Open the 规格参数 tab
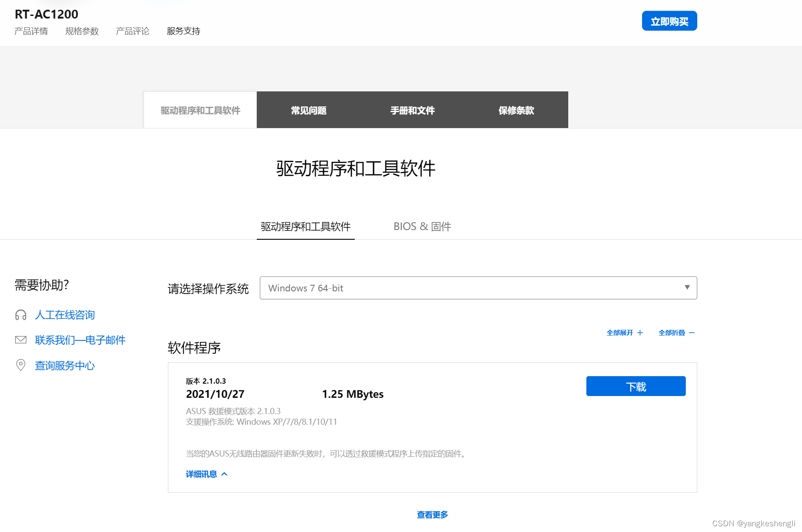The image size is (802, 532). point(82,31)
